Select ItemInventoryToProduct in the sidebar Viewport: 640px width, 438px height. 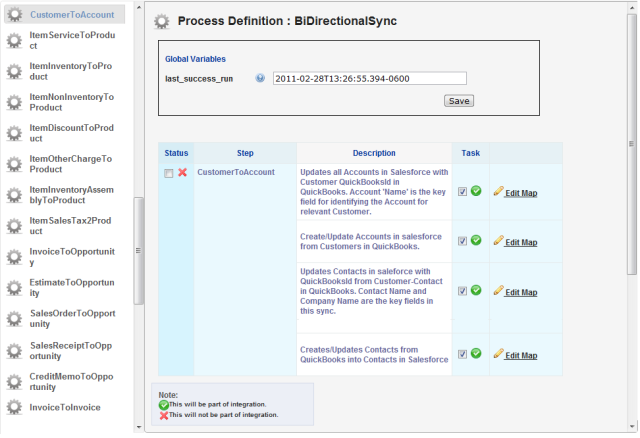coord(70,71)
